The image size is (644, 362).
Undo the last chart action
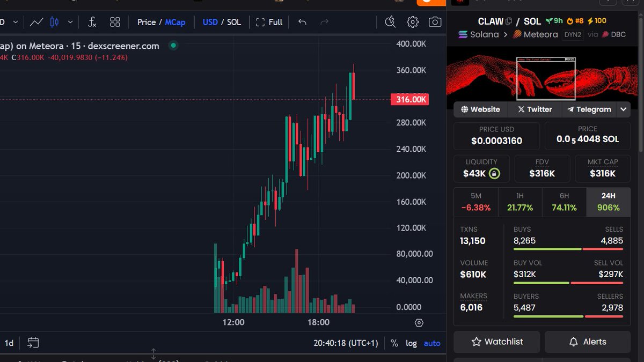pyautogui.click(x=302, y=22)
